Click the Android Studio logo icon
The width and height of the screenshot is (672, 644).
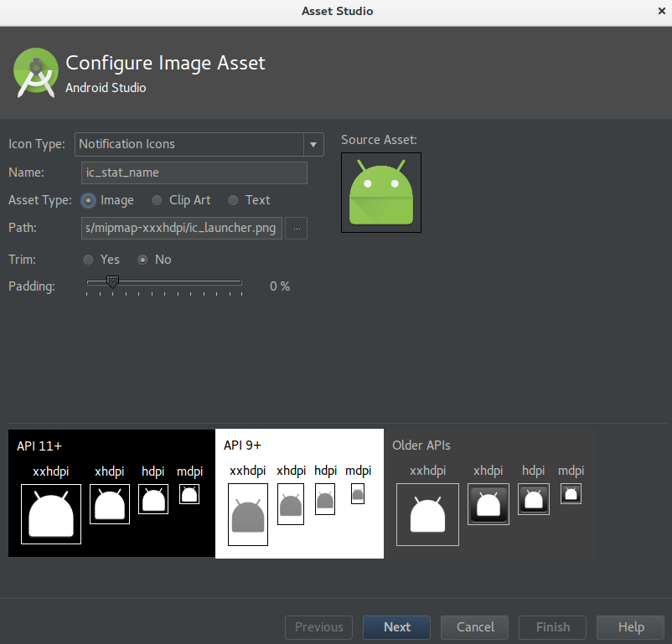[x=35, y=73]
